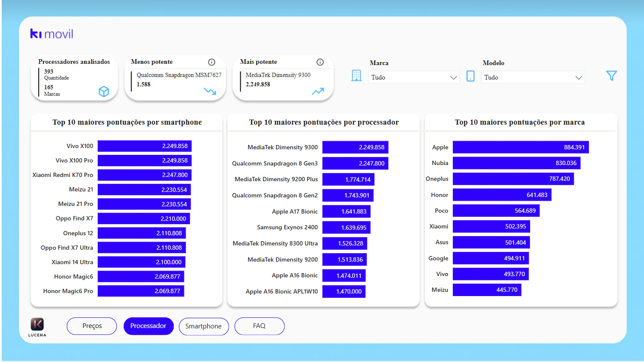Open info icon on Menos potente card
The width and height of the screenshot is (644, 362).
click(x=212, y=62)
